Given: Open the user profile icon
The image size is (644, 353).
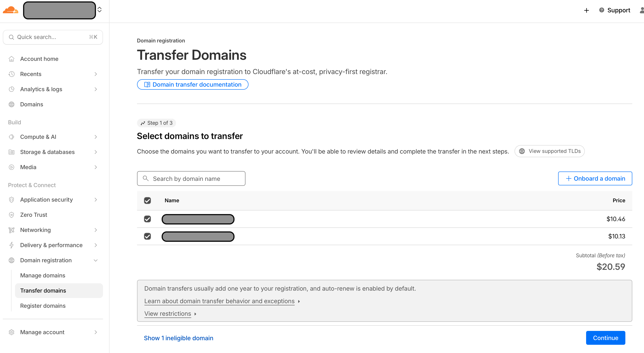Looking at the screenshot, I should tap(642, 10).
